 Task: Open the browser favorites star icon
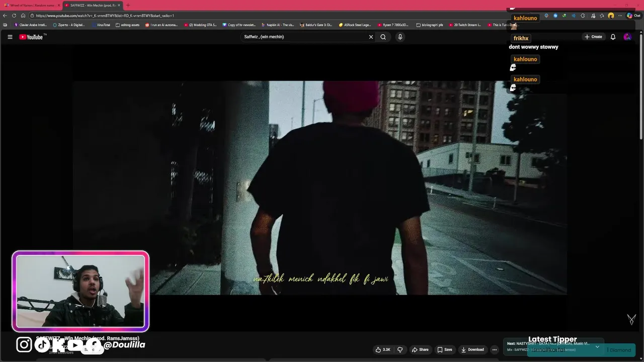(x=602, y=16)
